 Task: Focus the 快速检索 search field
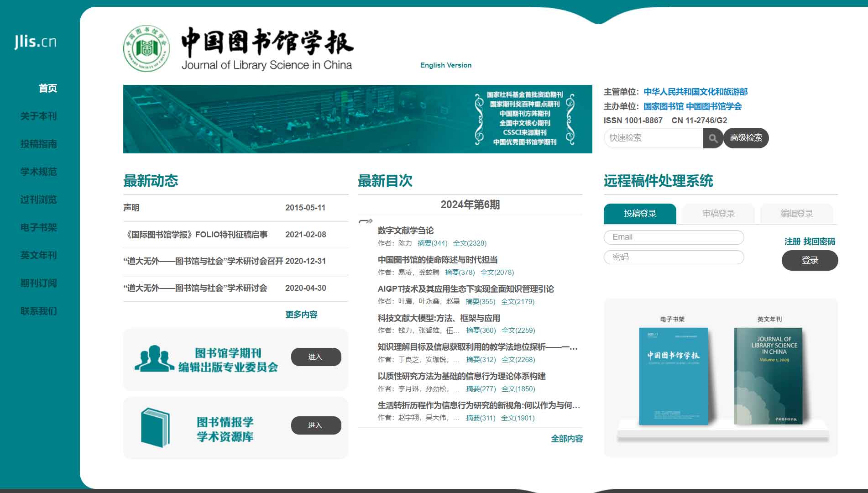point(654,138)
